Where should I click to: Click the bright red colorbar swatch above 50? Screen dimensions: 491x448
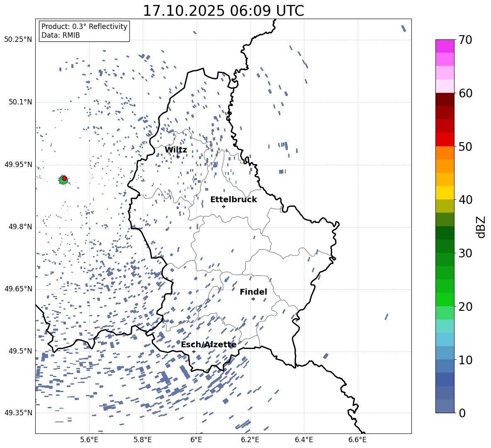pyautogui.click(x=445, y=140)
